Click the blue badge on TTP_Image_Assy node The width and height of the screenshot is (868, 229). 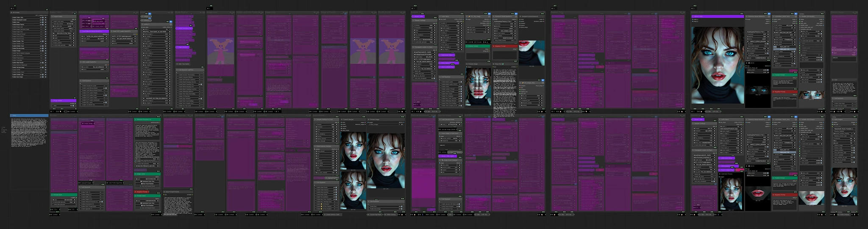pos(543,80)
